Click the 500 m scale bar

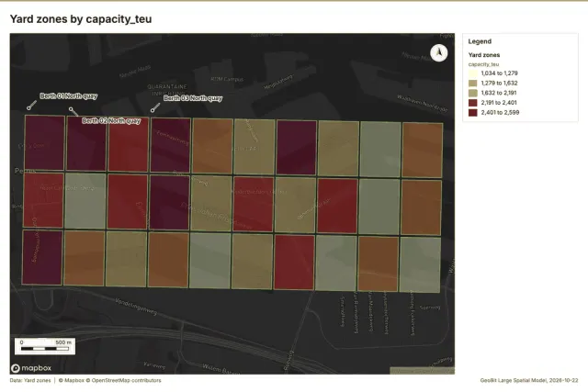pyautogui.click(x=45, y=346)
